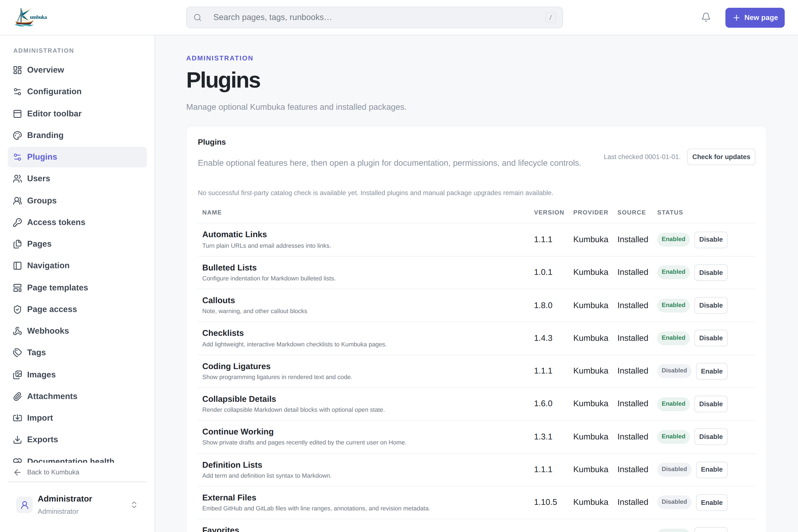This screenshot has width=798, height=532.
Task: Disable the Bulleted Lists plugin
Action: pyautogui.click(x=711, y=272)
